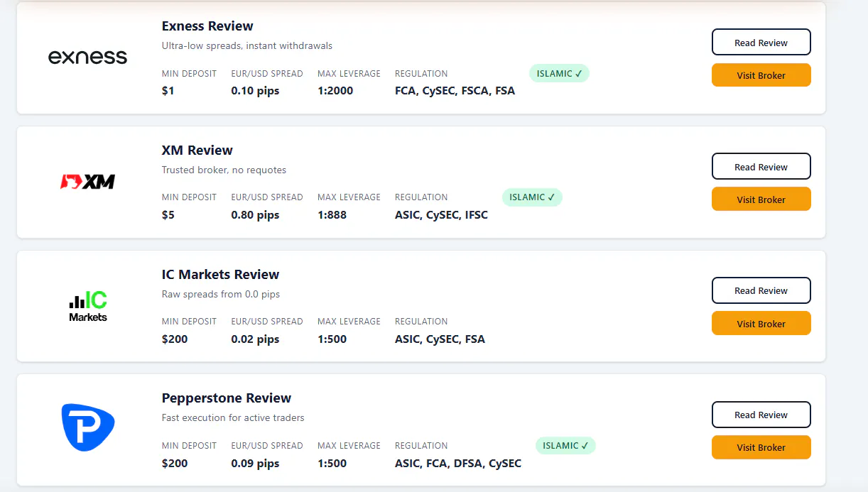Click Pepperstone's $200 minimum deposit
This screenshot has height=492, width=868.
pos(175,464)
